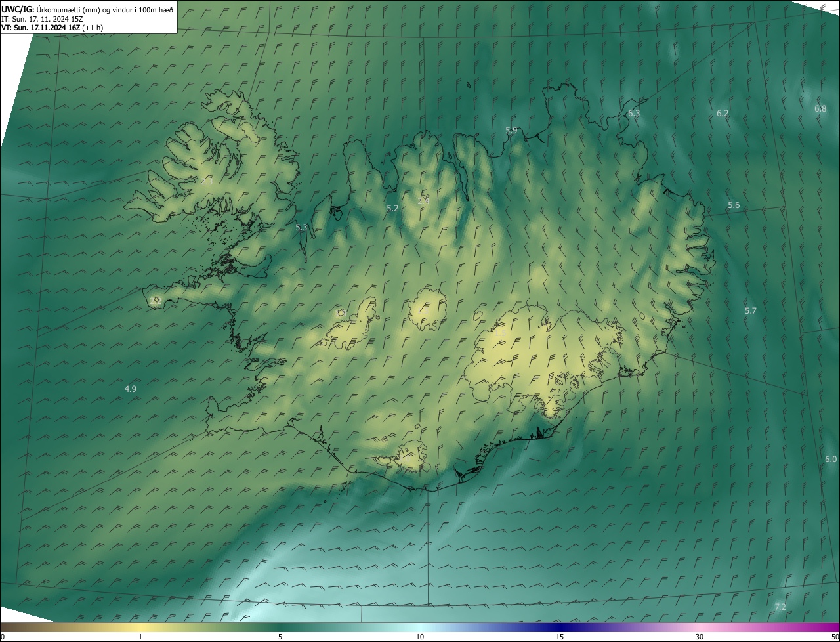Click the 10 tick label on the color scale

(x=420, y=637)
